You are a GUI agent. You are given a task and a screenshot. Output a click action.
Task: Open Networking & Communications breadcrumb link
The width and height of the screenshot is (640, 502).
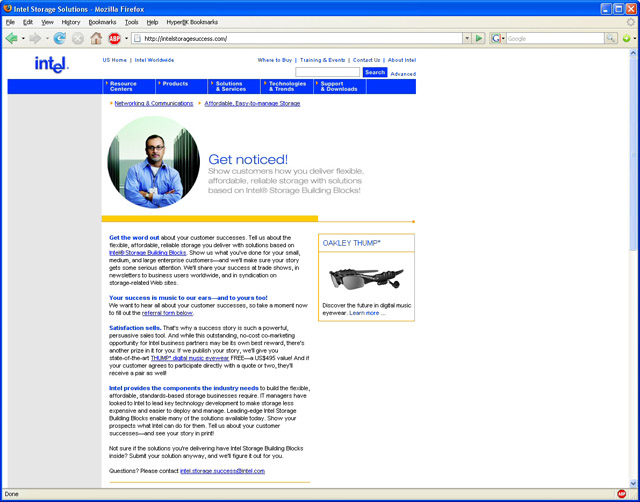[154, 104]
